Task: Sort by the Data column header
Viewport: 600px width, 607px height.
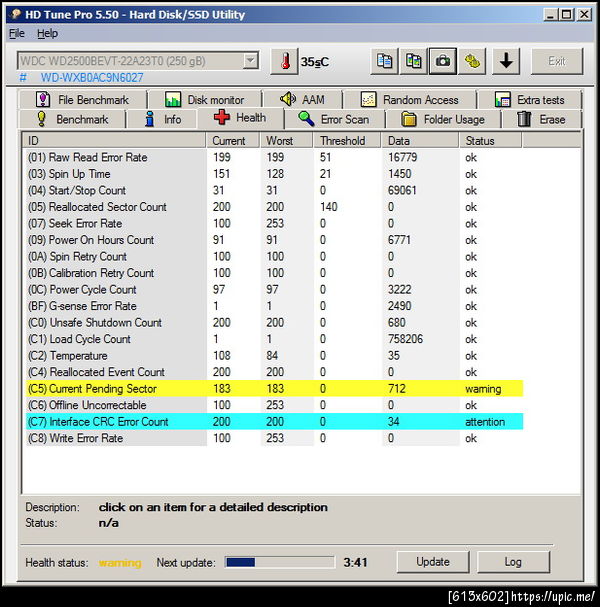Action: pyautogui.click(x=420, y=140)
